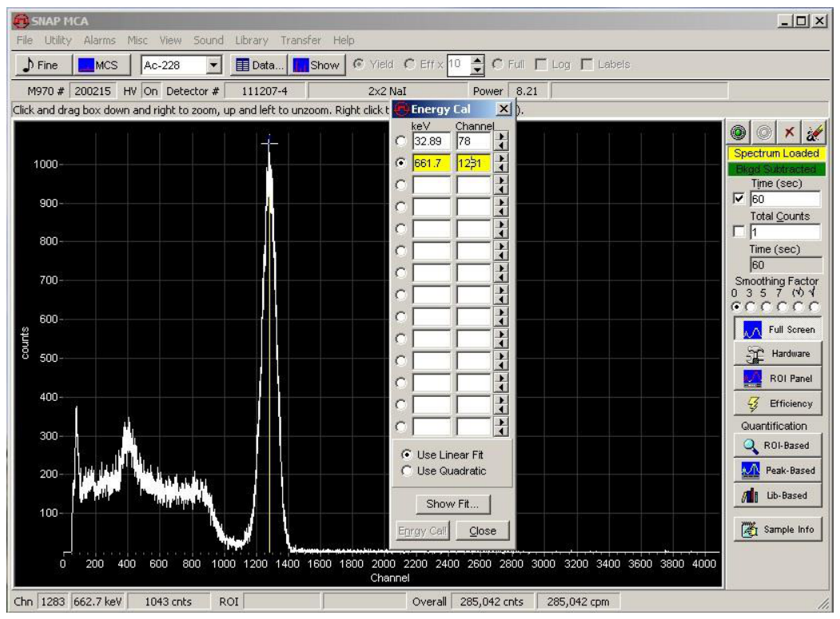Click the preset Time field showing 60
Viewport: 840px width, 619px height.
tap(785, 199)
